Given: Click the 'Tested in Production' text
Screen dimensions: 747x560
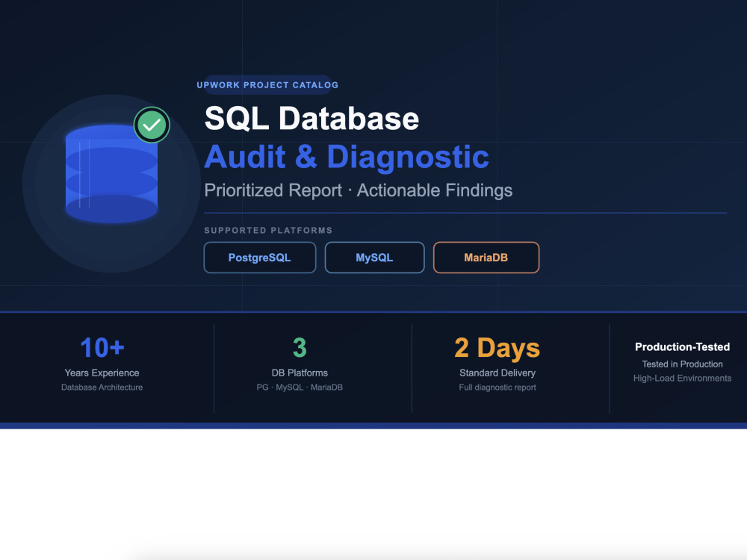Looking at the screenshot, I should point(682,364).
